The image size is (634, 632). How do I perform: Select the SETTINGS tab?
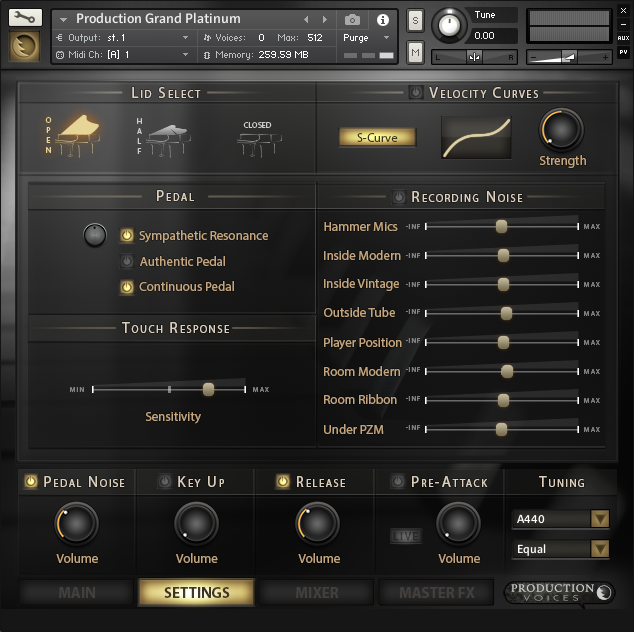(x=197, y=593)
